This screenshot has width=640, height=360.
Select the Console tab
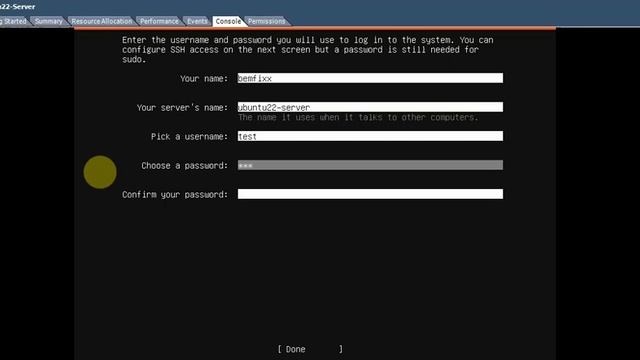point(228,21)
